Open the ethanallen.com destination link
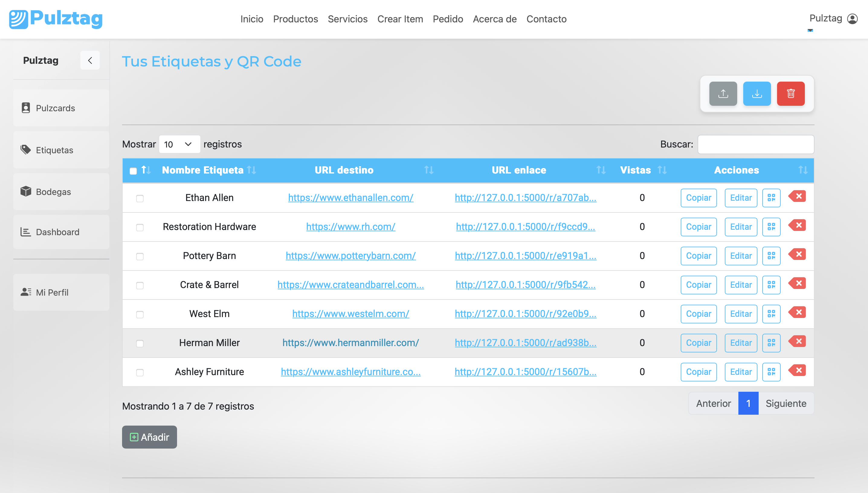 coord(350,198)
